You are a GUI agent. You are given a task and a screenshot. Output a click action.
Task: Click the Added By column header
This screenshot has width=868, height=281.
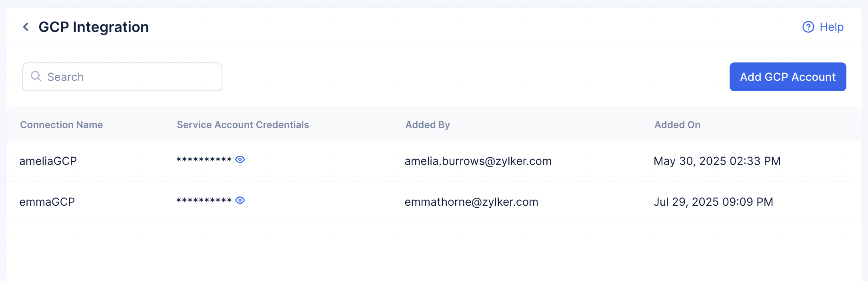(x=428, y=125)
